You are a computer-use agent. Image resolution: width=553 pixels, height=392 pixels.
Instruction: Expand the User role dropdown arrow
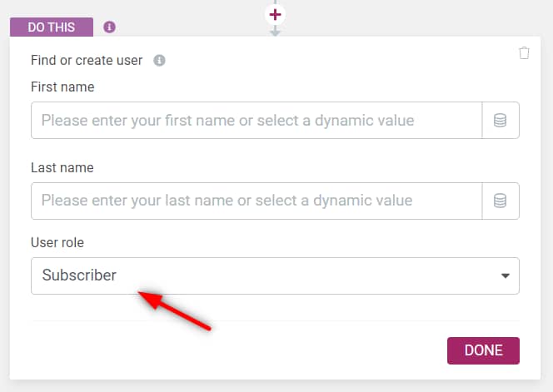(505, 276)
